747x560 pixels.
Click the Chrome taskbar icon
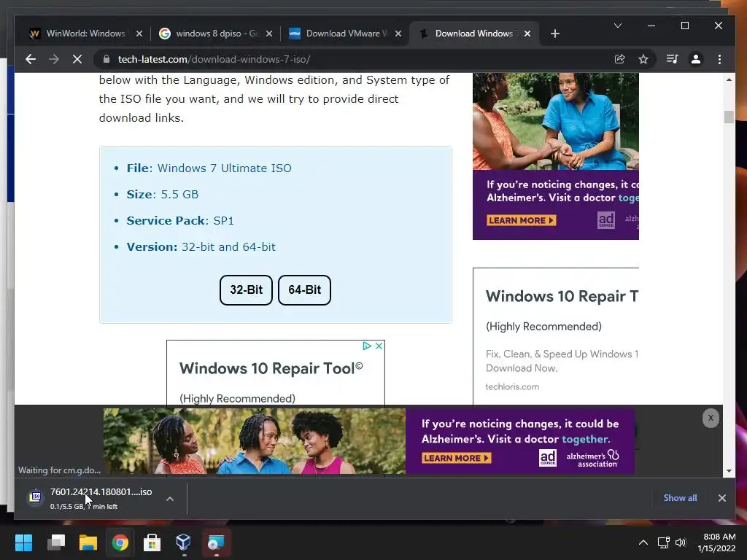click(x=120, y=542)
